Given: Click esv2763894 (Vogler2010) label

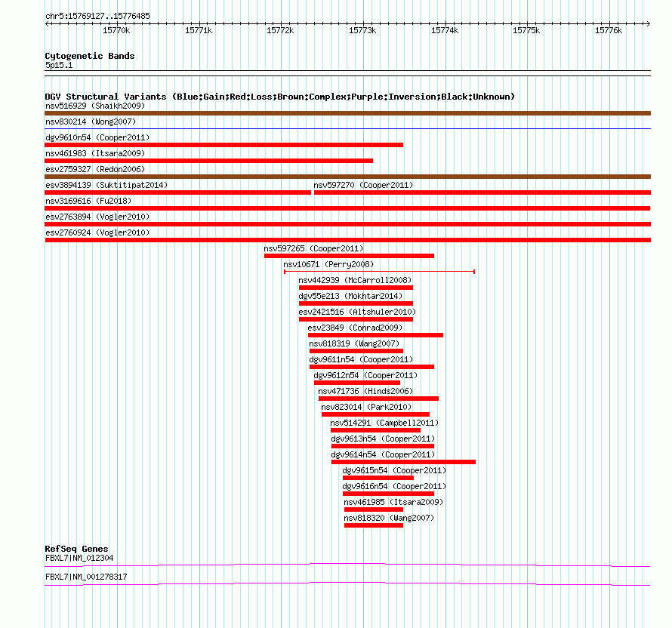Looking at the screenshot, I should click(97, 217).
